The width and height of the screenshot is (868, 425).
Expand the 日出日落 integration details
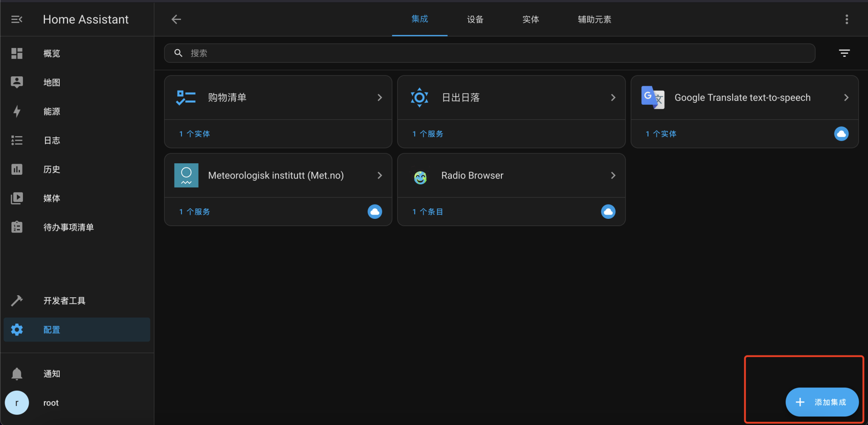(613, 97)
